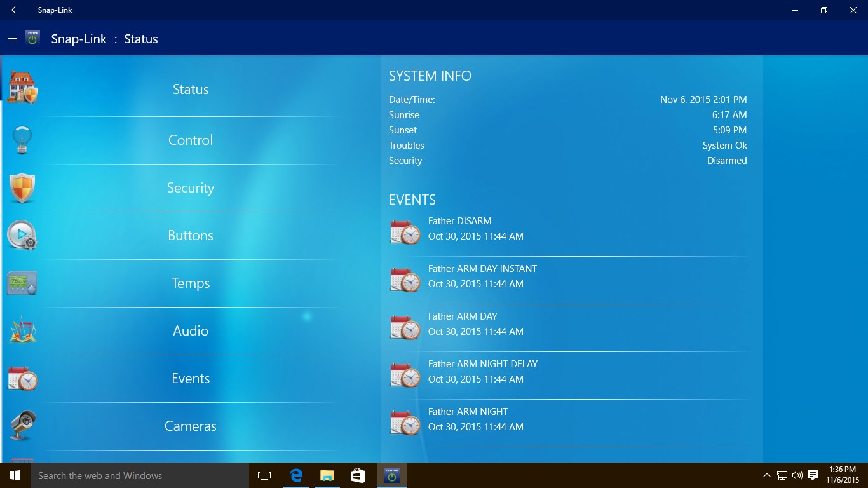Launch Microsoft Edge from the taskbar
868x488 pixels.
coord(295,475)
